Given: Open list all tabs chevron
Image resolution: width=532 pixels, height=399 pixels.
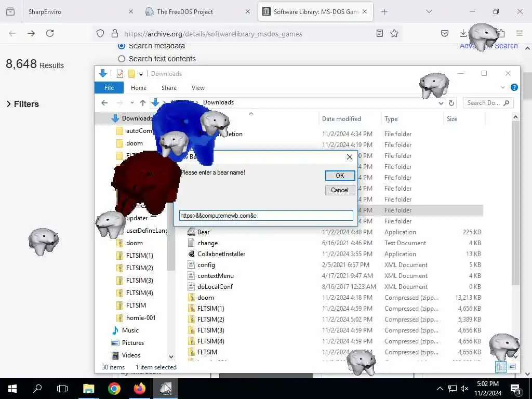Looking at the screenshot, I should tap(429, 11).
